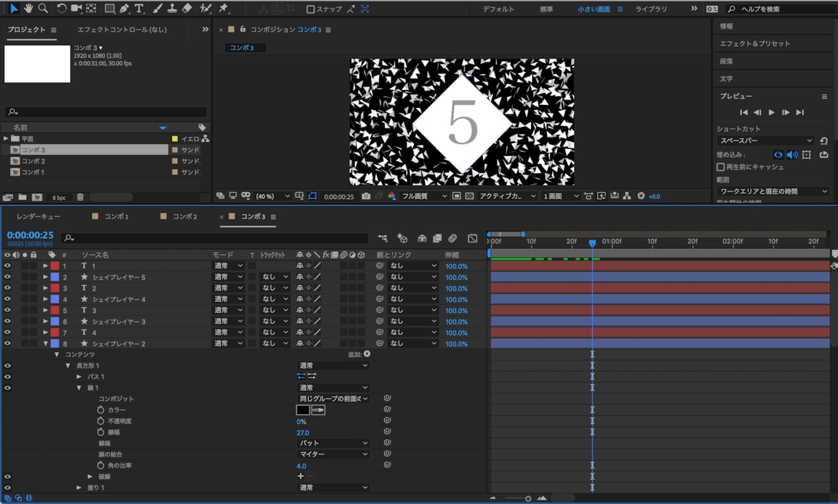Play the preview with the play button

tap(771, 113)
